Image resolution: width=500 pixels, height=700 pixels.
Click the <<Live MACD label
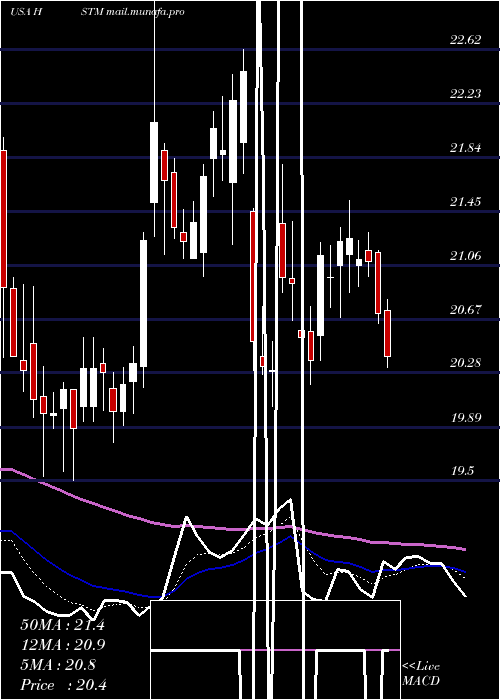tap(421, 674)
